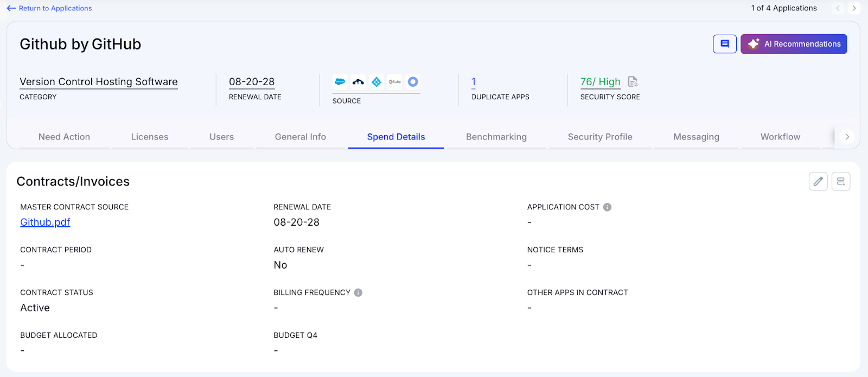Show info for Application Cost
The width and height of the screenshot is (868, 377).
608,207
